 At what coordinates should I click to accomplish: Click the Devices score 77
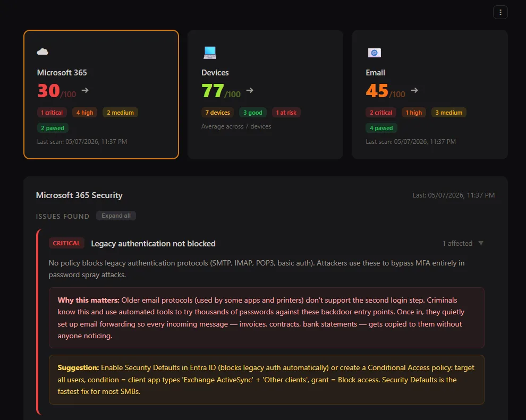click(x=213, y=90)
